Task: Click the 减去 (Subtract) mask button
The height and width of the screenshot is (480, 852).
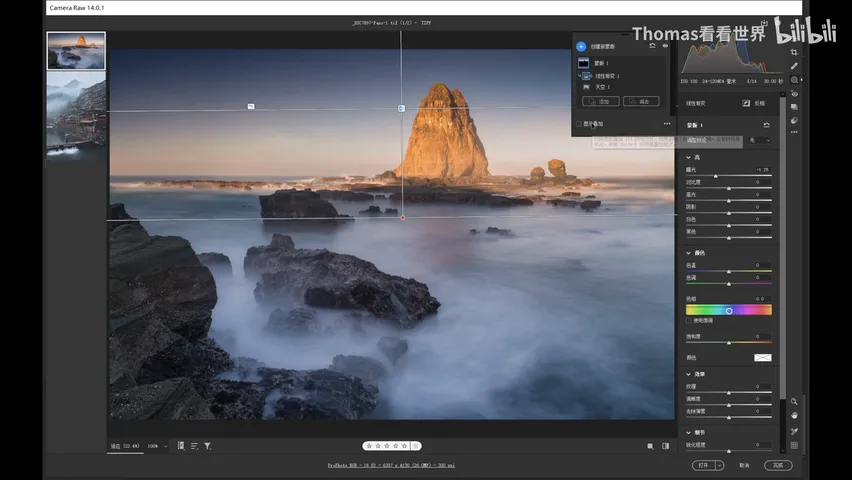Action: (641, 101)
